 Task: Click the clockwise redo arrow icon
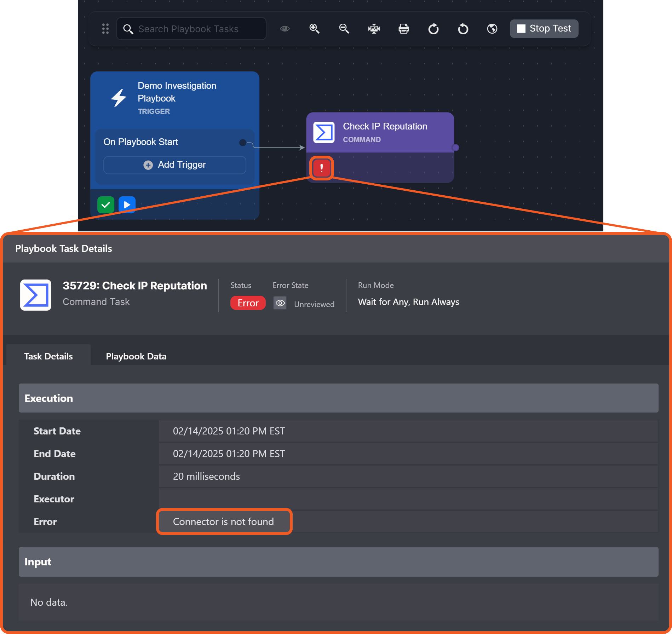[x=433, y=29]
